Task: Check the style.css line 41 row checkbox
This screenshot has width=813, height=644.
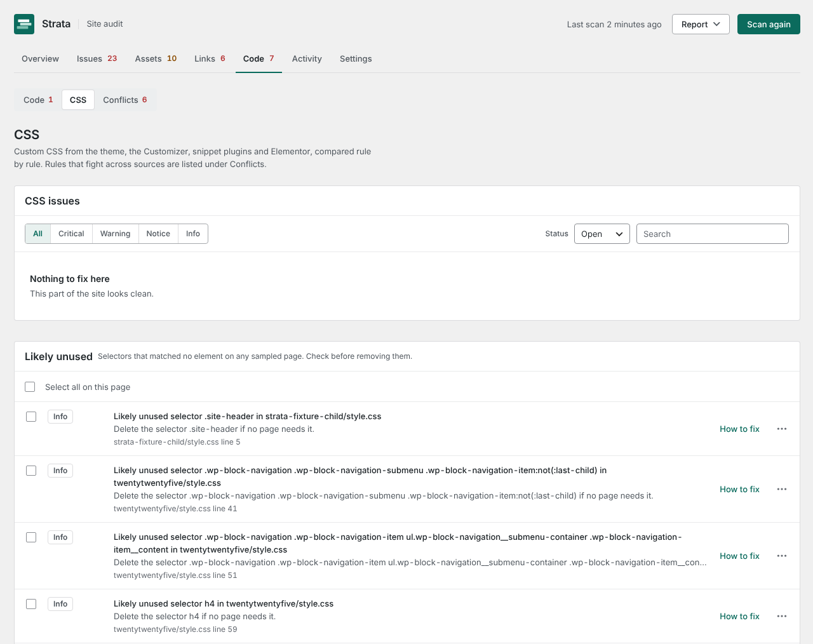Action: tap(31, 471)
